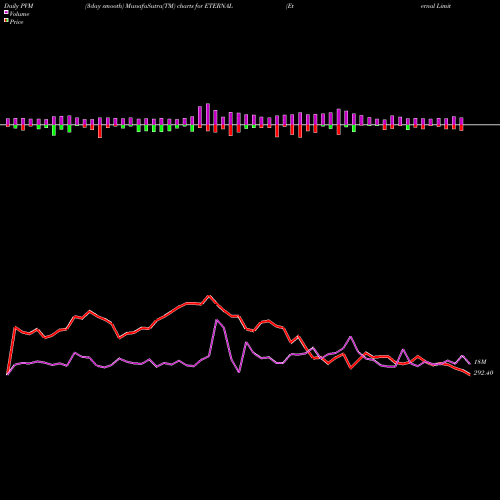Viewport: 500px width, 500px height.
Task: Select the 'Volume' legend label
Action: coord(19,14)
